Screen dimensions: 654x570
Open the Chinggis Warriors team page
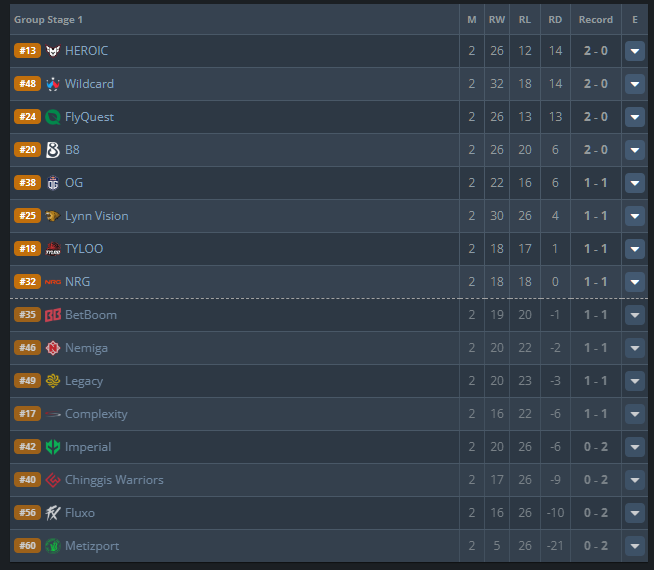[x=114, y=480]
